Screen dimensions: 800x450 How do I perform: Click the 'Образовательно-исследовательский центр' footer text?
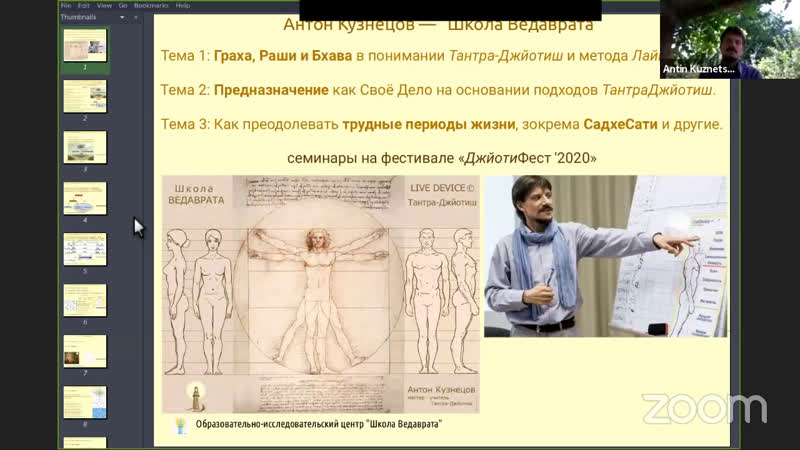319,424
